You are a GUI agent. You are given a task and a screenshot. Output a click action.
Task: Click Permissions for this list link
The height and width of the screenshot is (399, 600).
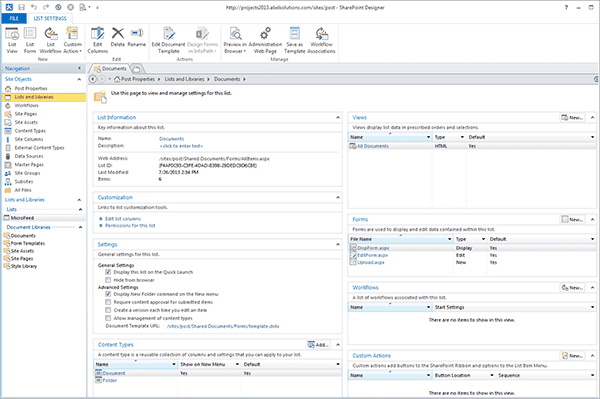point(130,226)
